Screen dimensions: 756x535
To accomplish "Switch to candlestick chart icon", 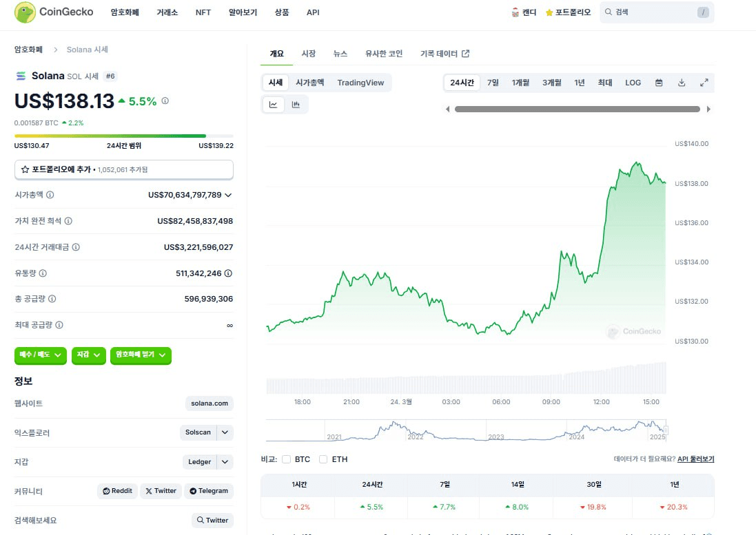I will (296, 105).
